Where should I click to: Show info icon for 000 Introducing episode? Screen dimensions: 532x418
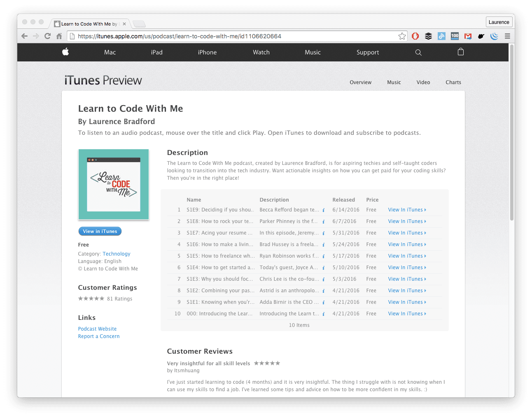(323, 314)
